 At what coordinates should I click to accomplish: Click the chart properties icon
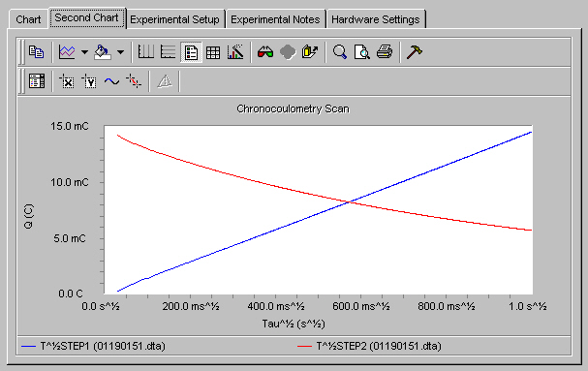tap(235, 51)
